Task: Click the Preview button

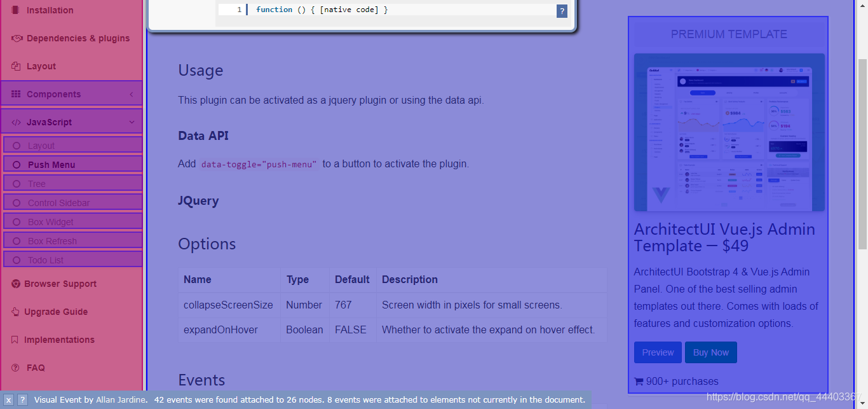Action: pyautogui.click(x=658, y=352)
